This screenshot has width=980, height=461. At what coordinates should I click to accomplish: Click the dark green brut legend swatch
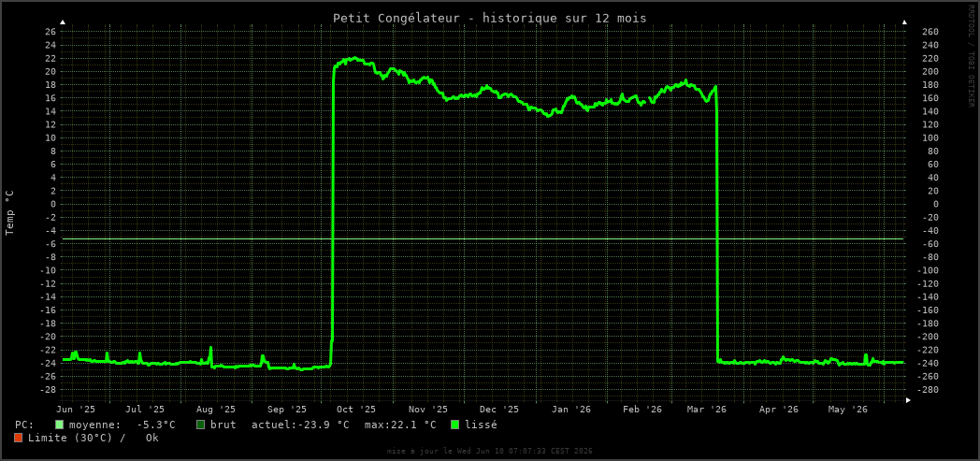tap(200, 425)
